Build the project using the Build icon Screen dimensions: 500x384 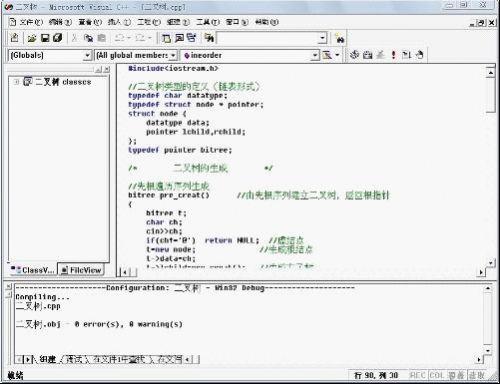tap(367, 55)
